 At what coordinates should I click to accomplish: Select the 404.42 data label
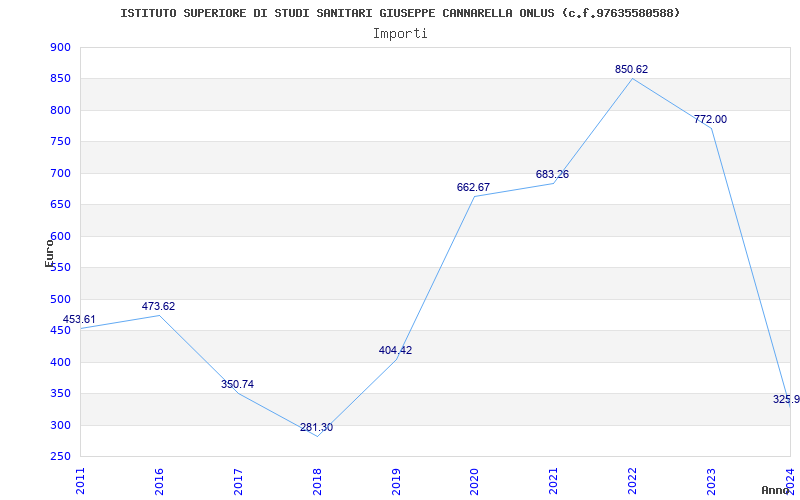pyautogui.click(x=395, y=351)
